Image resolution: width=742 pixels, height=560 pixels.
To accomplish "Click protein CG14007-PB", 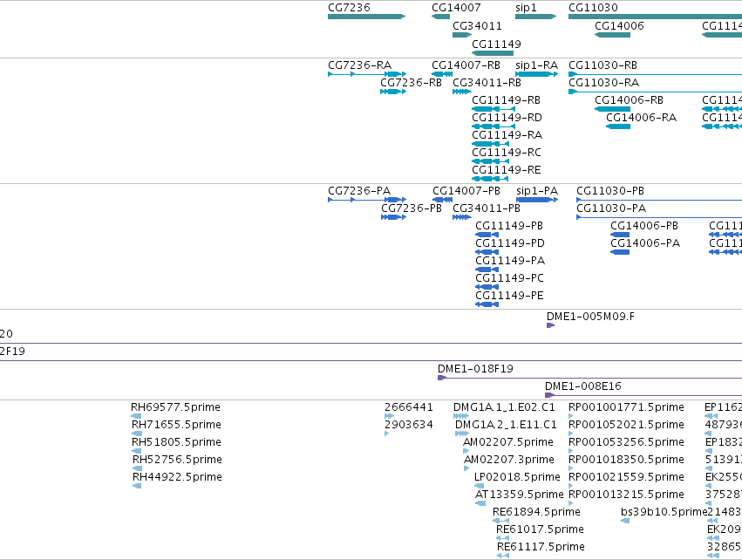I will [442, 200].
